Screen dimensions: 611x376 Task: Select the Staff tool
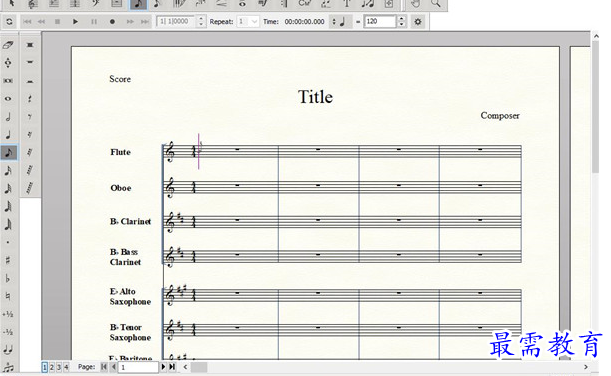(x=33, y=4)
